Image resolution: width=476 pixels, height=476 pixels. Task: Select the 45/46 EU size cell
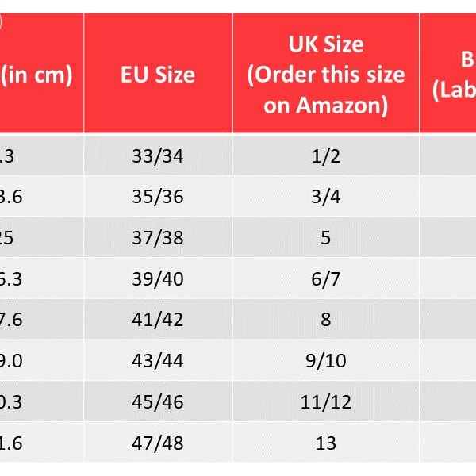pos(158,402)
